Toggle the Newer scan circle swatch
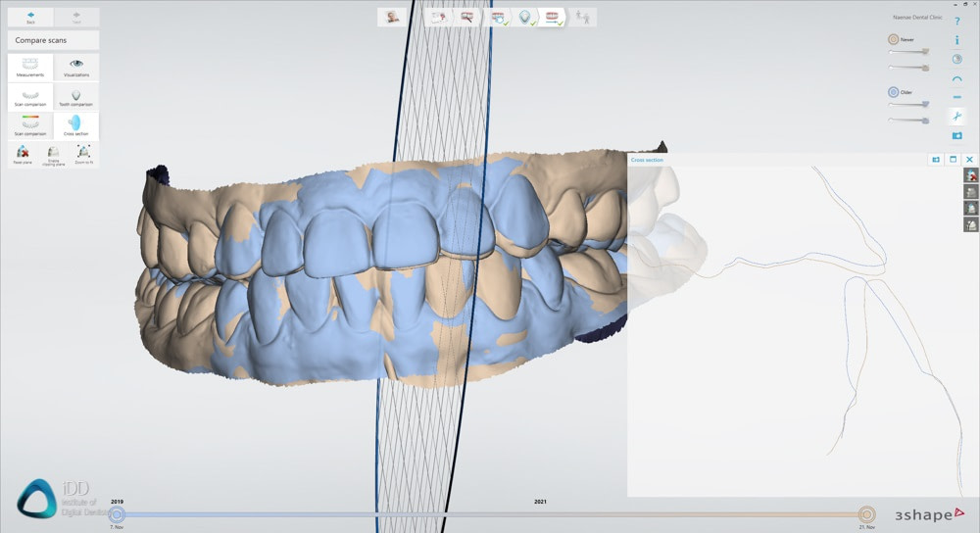980x533 pixels. [x=893, y=39]
